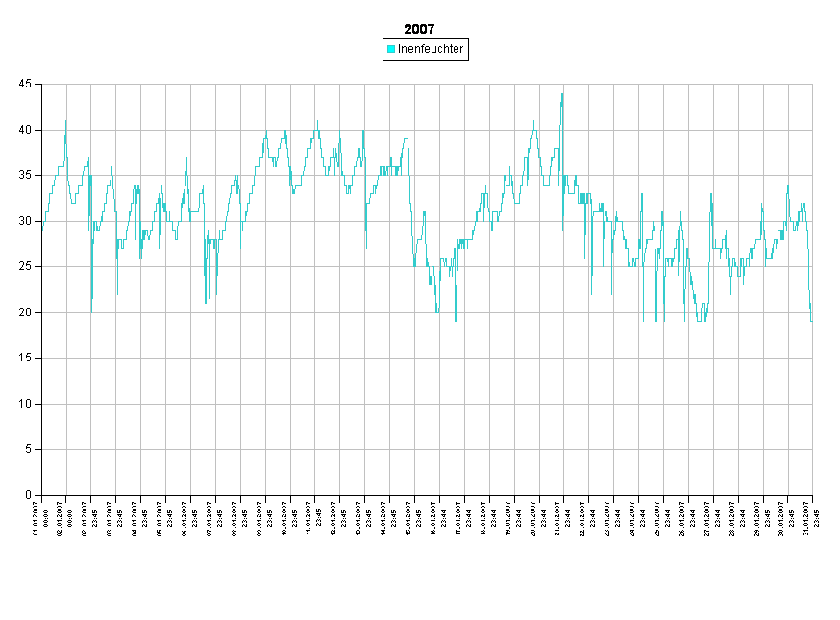Click the bottom-left origin of the plot
Screen dimensions: 840x620
pyautogui.click(x=42, y=495)
